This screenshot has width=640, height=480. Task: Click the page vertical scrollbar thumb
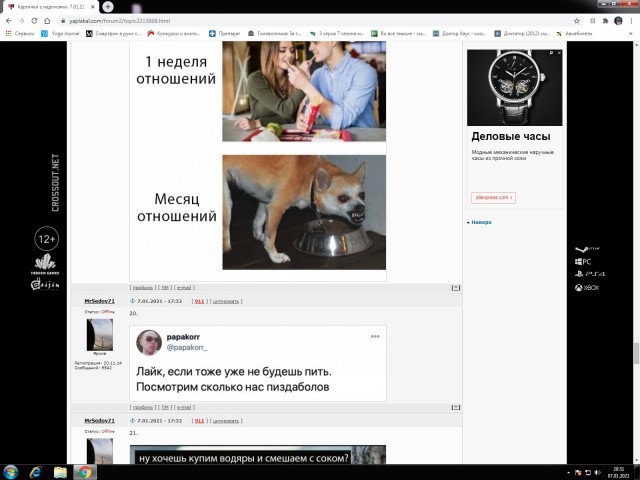point(636,353)
